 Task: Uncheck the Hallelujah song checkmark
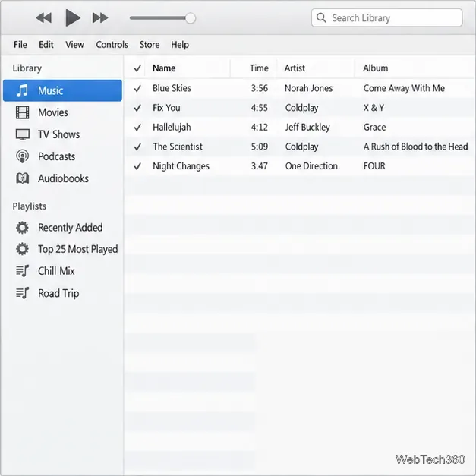pyautogui.click(x=137, y=128)
